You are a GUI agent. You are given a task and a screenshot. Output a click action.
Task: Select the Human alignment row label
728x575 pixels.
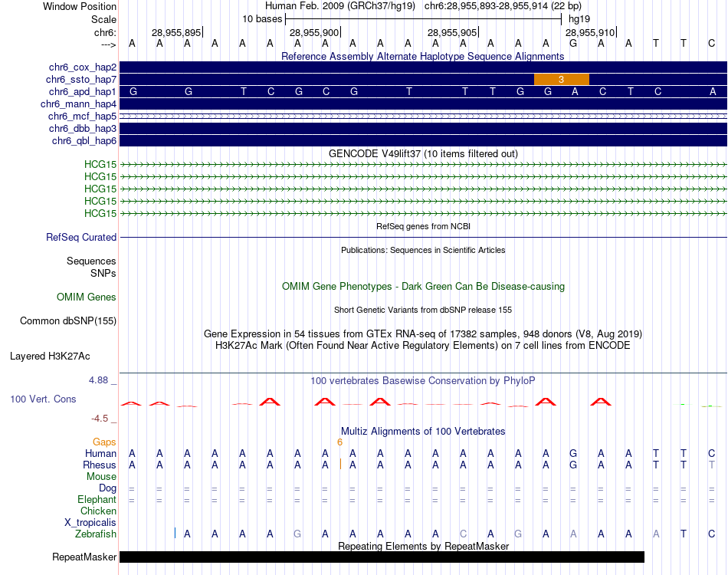click(100, 454)
